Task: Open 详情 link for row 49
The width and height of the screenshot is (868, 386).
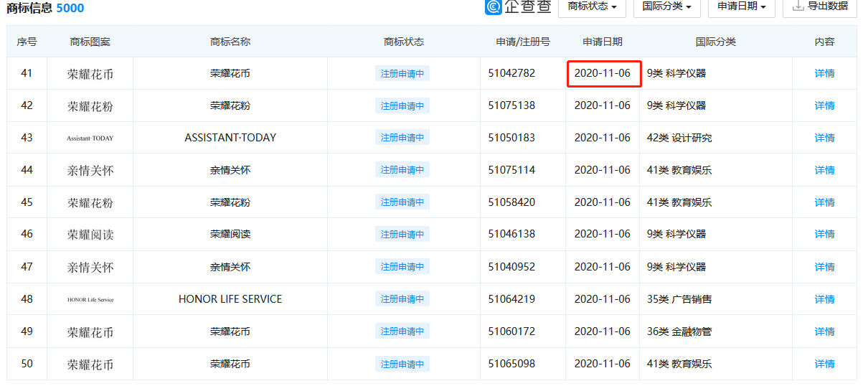Action: point(824,331)
